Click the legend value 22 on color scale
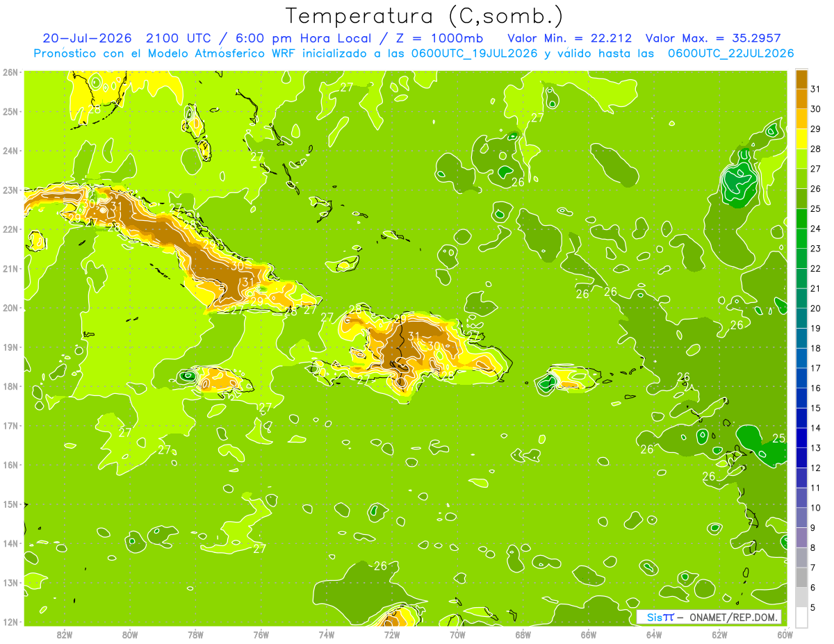834x644 pixels. [816, 269]
